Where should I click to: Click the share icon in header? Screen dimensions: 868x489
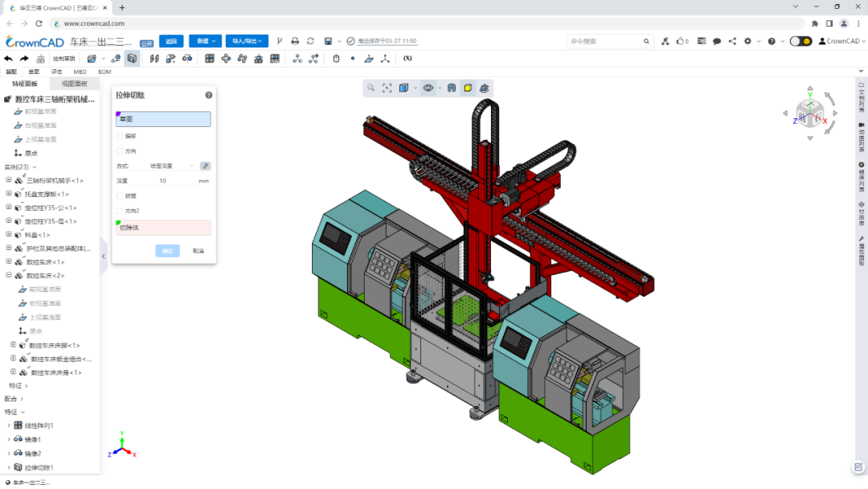[x=732, y=41]
